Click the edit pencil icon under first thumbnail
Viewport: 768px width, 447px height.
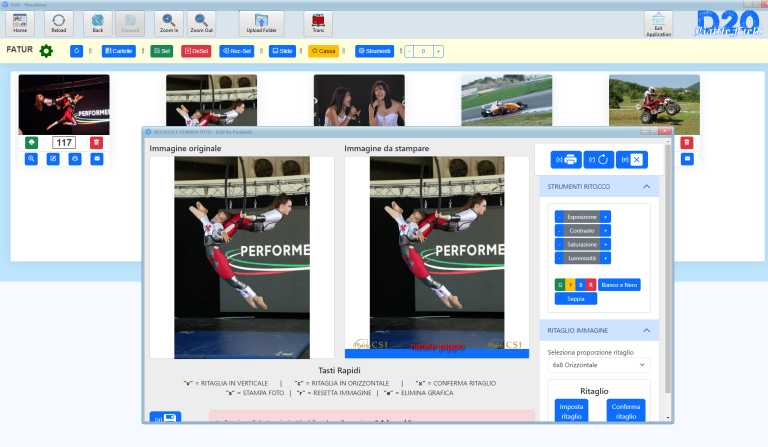tap(53, 159)
